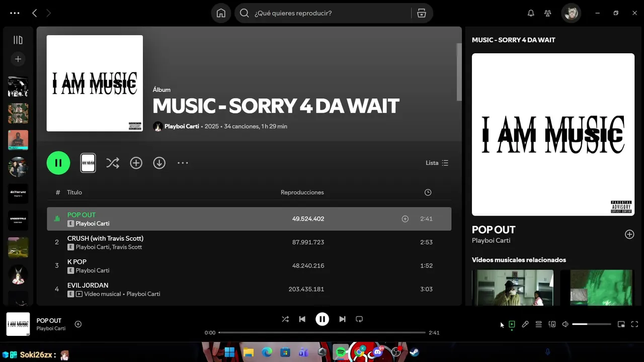Skip to previous track

coord(302,319)
